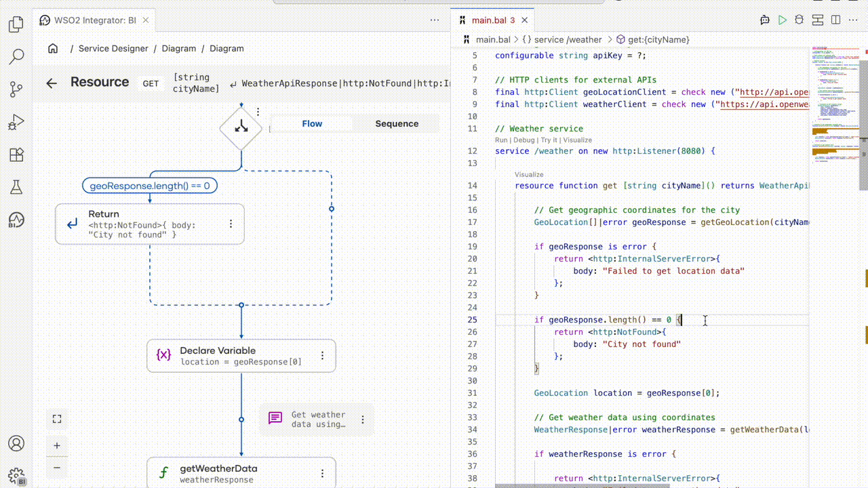The image size is (868, 488).
Task: Open the Declare Variable node options menu
Action: click(x=322, y=356)
